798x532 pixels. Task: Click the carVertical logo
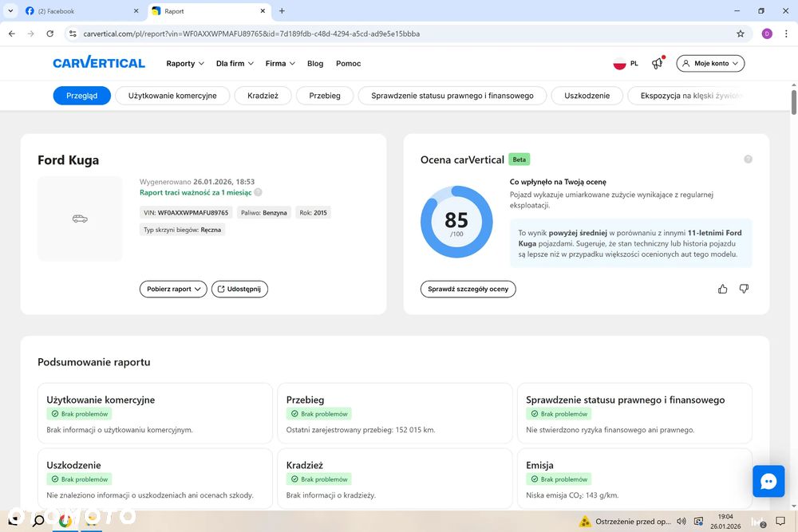pyautogui.click(x=99, y=63)
